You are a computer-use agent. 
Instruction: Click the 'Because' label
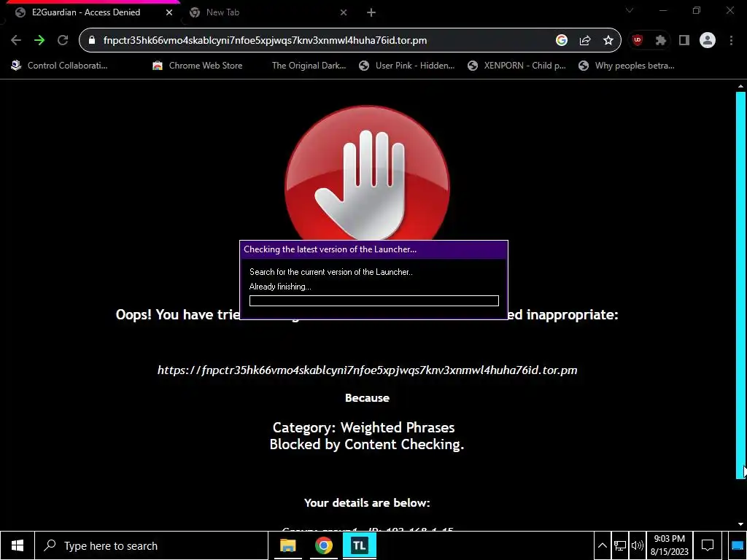(x=368, y=398)
